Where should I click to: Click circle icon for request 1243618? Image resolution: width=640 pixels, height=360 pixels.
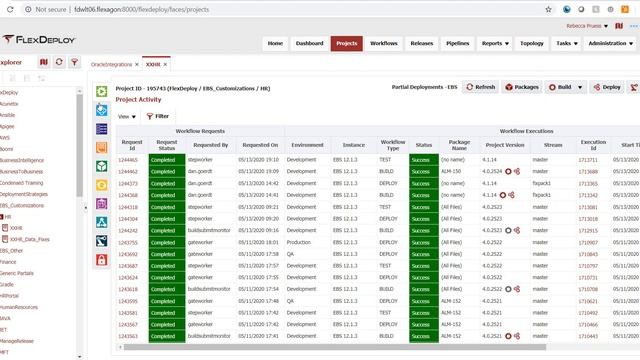tap(508, 289)
